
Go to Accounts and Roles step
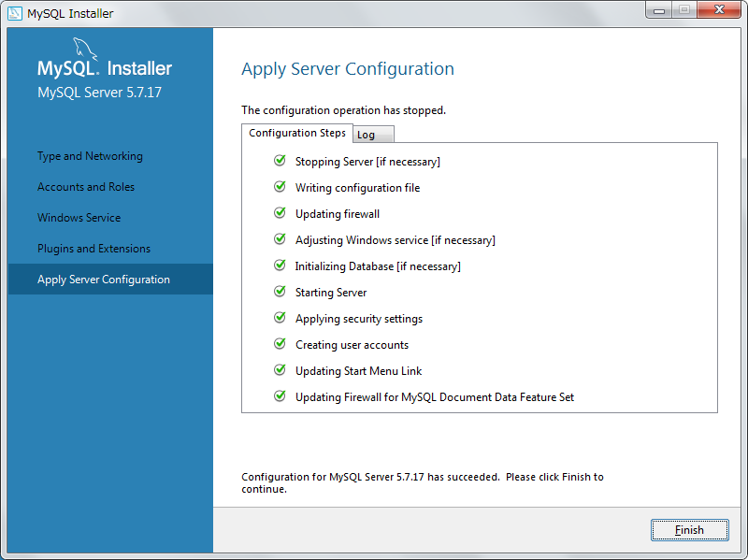pos(86,187)
